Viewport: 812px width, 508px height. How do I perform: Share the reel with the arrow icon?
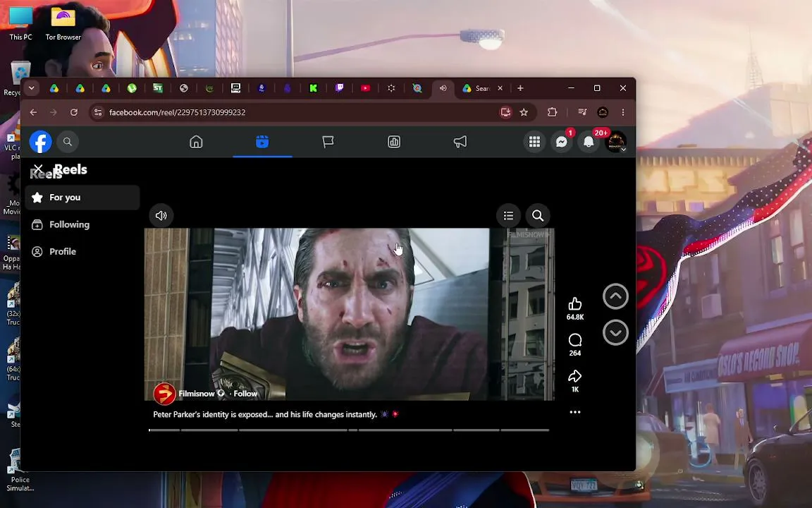click(575, 376)
